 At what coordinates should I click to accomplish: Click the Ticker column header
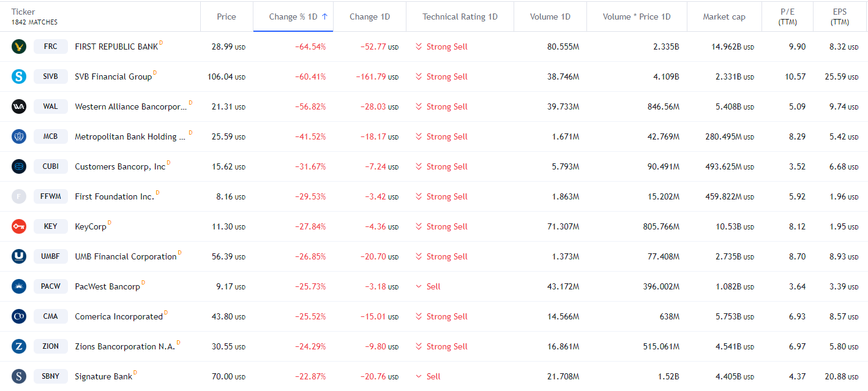click(23, 12)
